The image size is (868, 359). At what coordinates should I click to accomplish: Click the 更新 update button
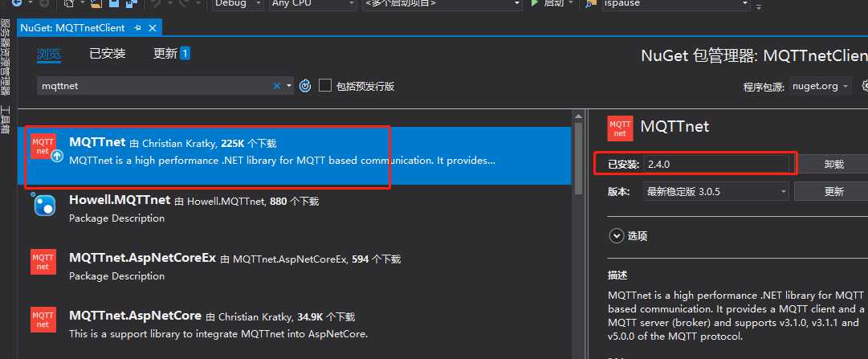tap(833, 192)
